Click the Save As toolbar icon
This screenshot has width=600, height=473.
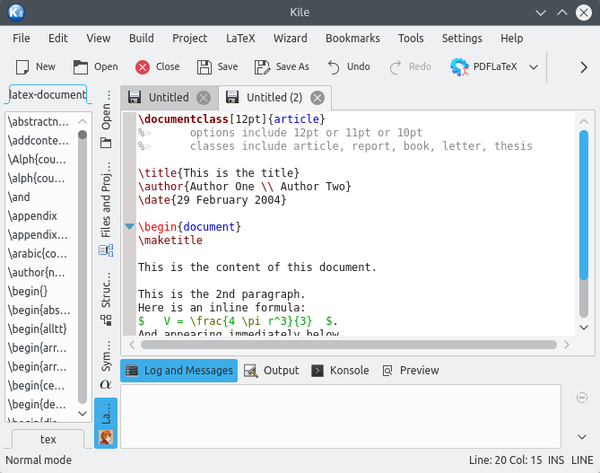pyautogui.click(x=263, y=67)
